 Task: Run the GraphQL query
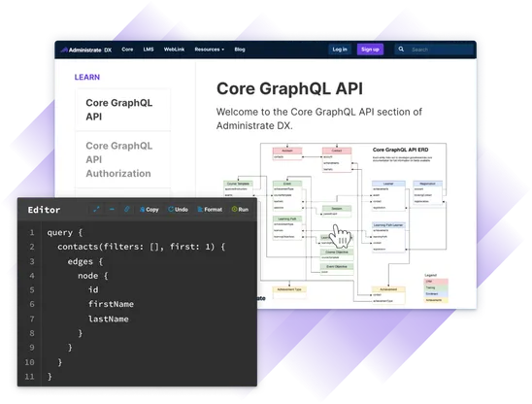tap(240, 210)
